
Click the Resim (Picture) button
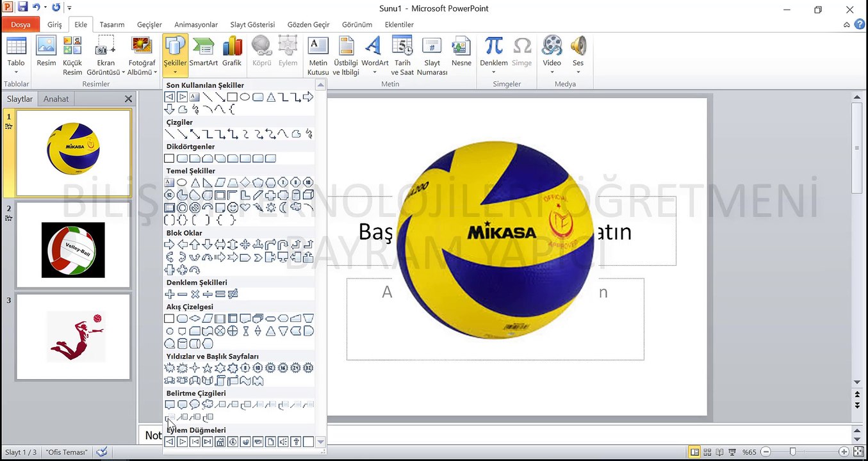pos(46,52)
